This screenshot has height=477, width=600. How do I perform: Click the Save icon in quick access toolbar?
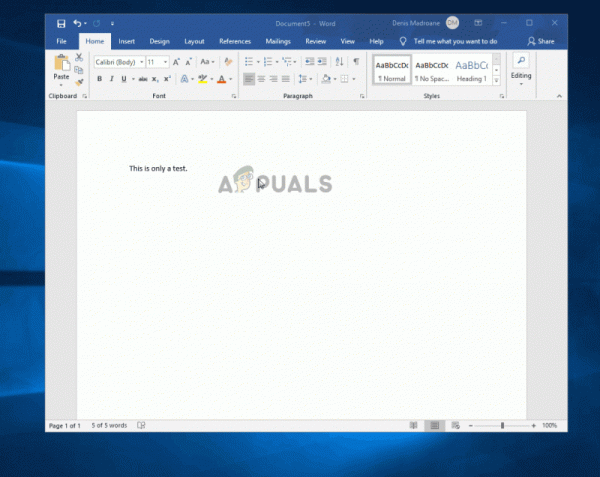point(61,24)
